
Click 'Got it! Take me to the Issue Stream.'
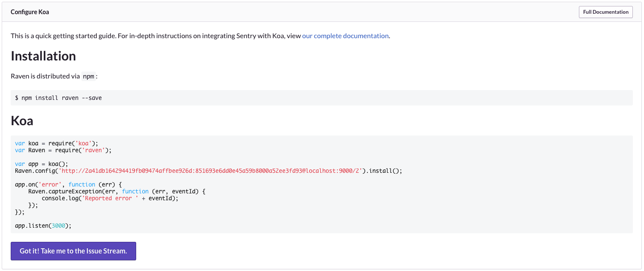point(73,251)
